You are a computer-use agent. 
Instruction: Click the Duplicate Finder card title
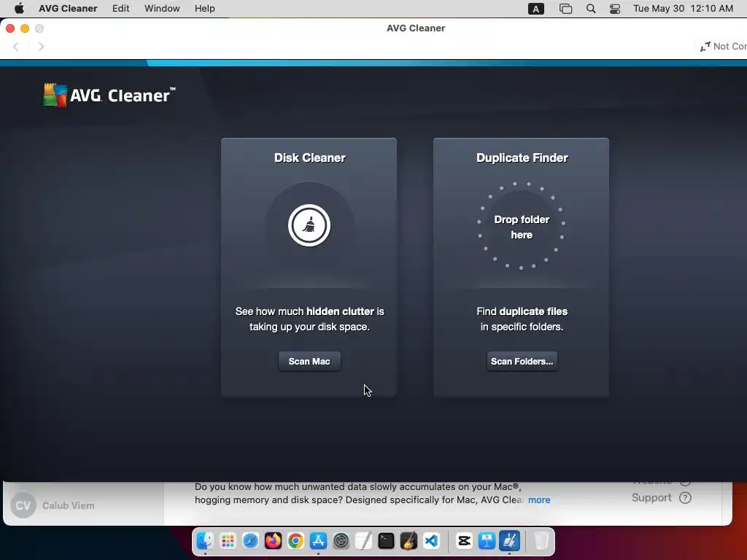[522, 158]
